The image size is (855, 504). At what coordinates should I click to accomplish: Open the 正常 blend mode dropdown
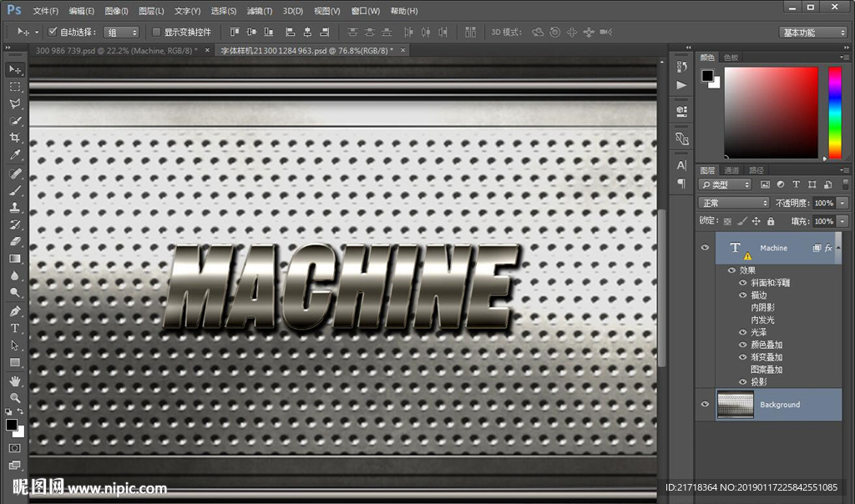pyautogui.click(x=734, y=203)
